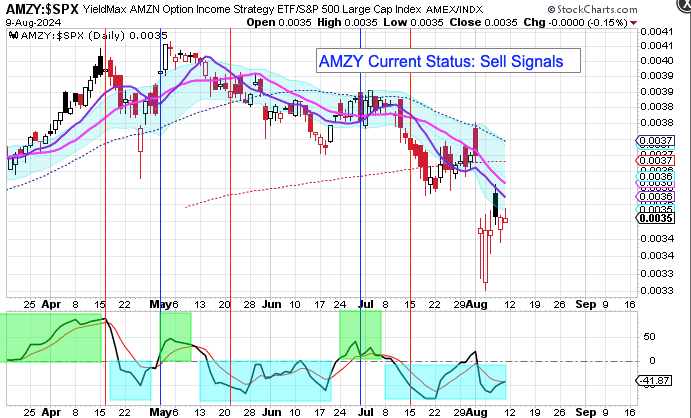The width and height of the screenshot is (691, 418).
Task: Click the AMZY Current Status Sell Signals banner
Action: 440,61
